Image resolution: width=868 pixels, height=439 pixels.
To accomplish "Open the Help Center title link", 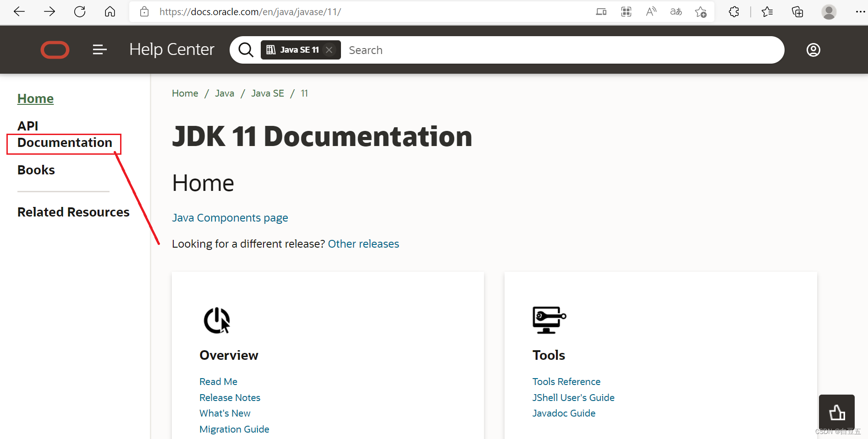I will (x=172, y=49).
